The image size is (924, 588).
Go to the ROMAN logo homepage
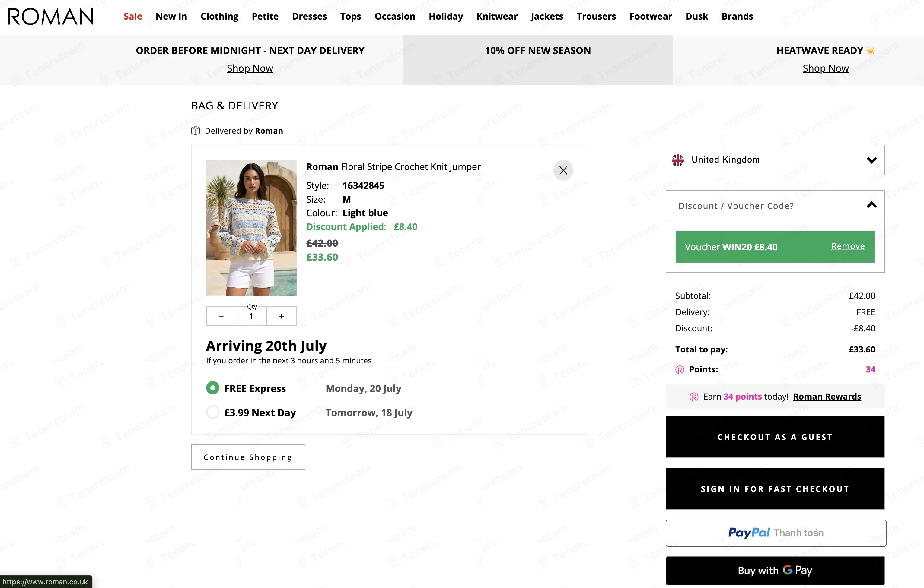[51, 17]
